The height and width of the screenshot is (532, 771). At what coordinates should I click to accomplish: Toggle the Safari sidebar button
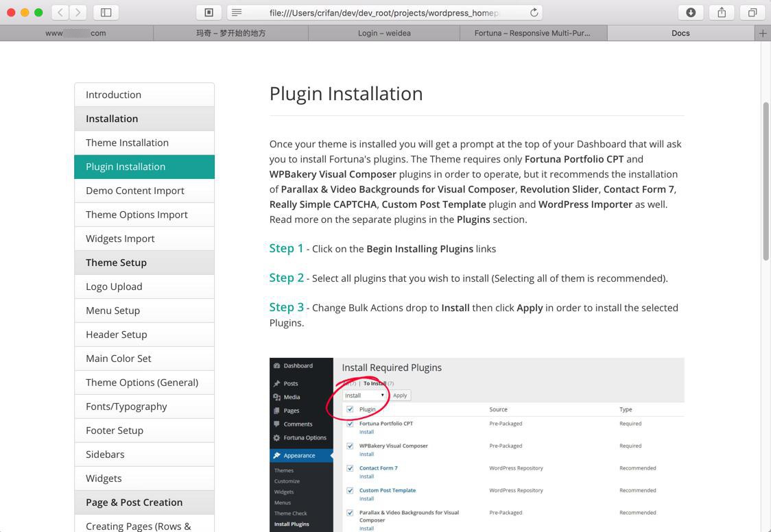[106, 12]
